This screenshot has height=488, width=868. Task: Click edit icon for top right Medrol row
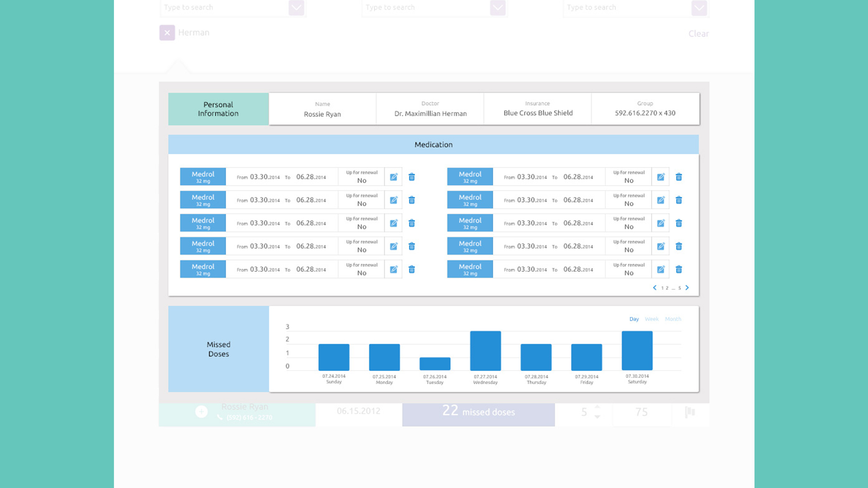pyautogui.click(x=660, y=177)
